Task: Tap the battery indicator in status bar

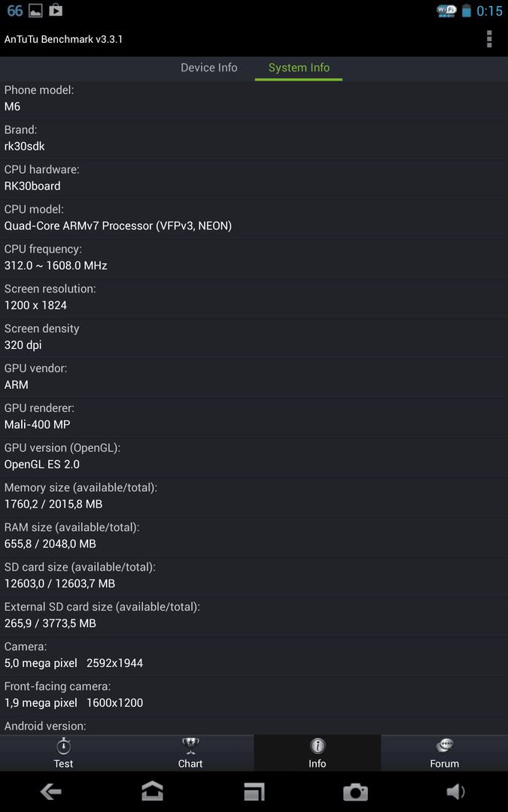Action: click(466, 11)
